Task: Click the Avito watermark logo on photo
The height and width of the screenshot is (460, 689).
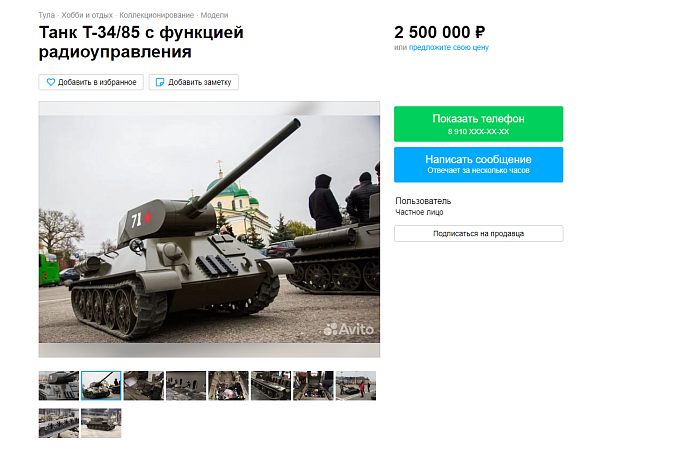Action: point(348,329)
